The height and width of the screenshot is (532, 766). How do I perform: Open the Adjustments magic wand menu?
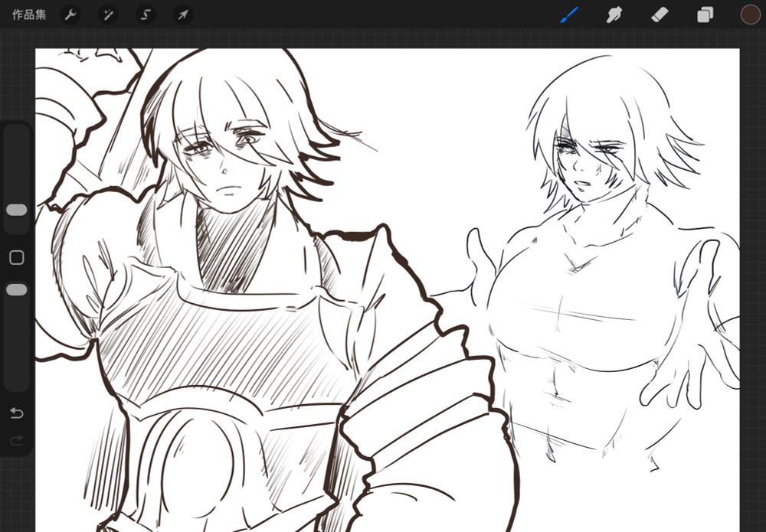pos(108,15)
